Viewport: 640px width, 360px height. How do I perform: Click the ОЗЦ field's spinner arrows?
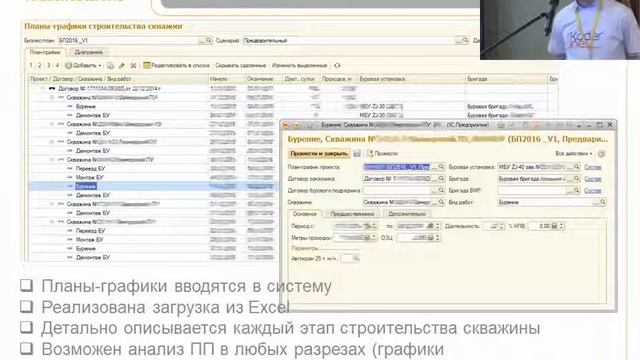[437, 238]
